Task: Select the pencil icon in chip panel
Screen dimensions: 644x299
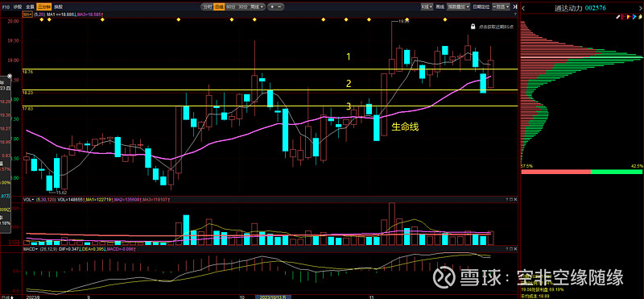Action: (617, 17)
